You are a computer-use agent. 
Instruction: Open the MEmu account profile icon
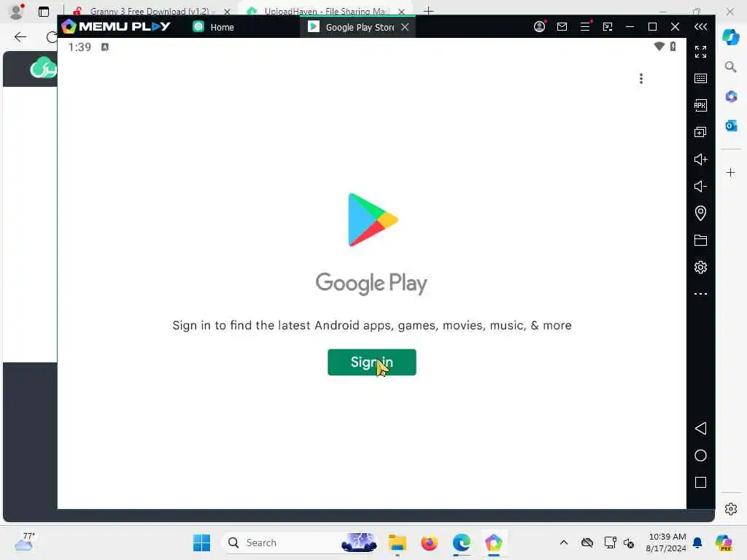[539, 27]
